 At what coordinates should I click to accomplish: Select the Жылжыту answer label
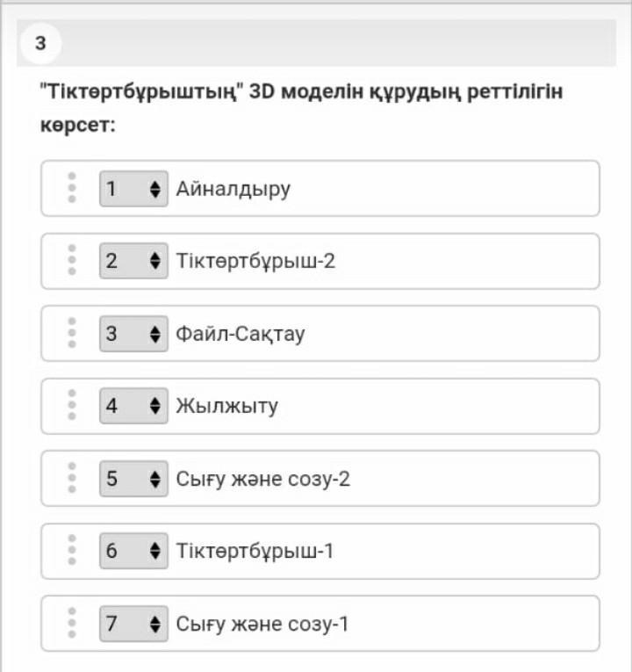pos(226,406)
